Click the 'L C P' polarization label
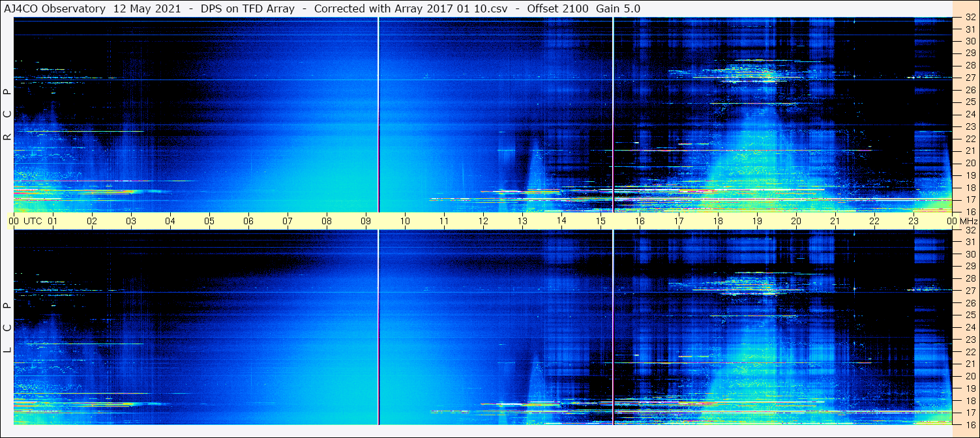980x438 pixels. (8, 328)
